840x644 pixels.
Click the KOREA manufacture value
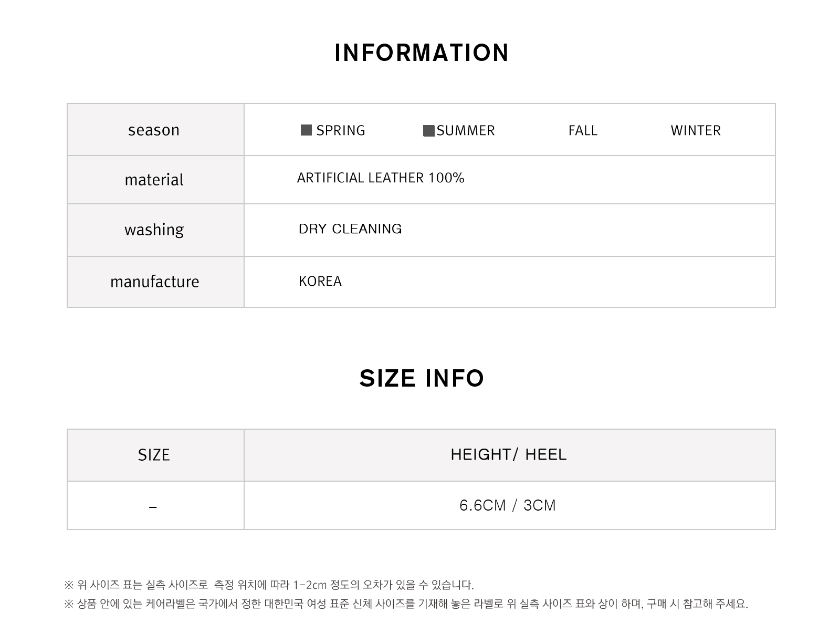click(x=320, y=282)
